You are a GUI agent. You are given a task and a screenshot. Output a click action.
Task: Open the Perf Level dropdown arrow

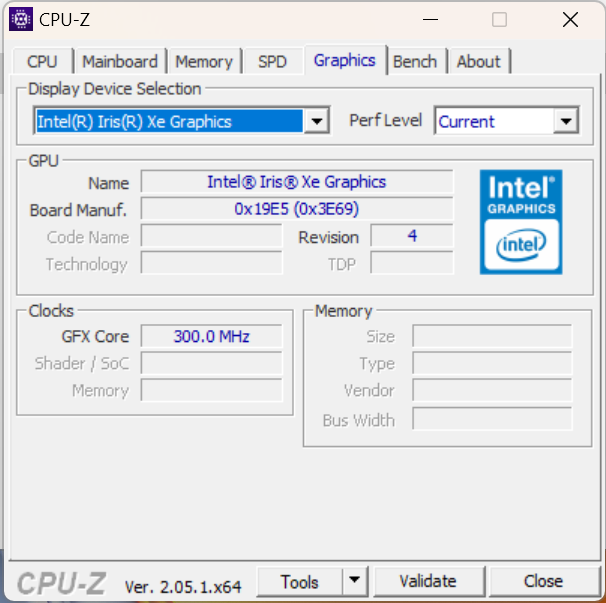(x=566, y=121)
